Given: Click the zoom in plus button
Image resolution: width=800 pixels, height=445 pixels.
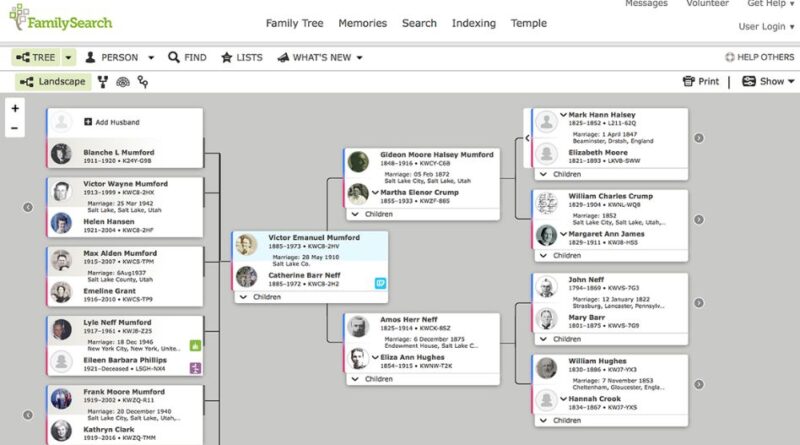Looking at the screenshot, I should (x=15, y=108).
